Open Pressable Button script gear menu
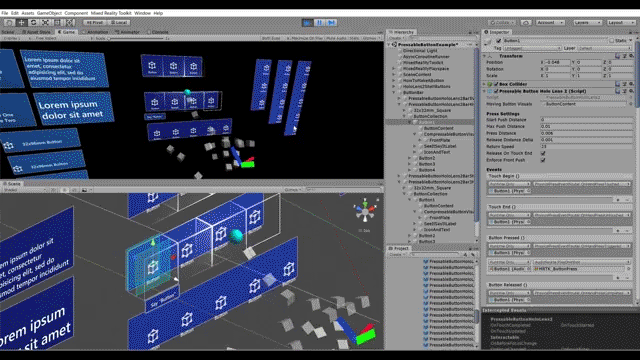The image size is (640, 360). coord(631,91)
